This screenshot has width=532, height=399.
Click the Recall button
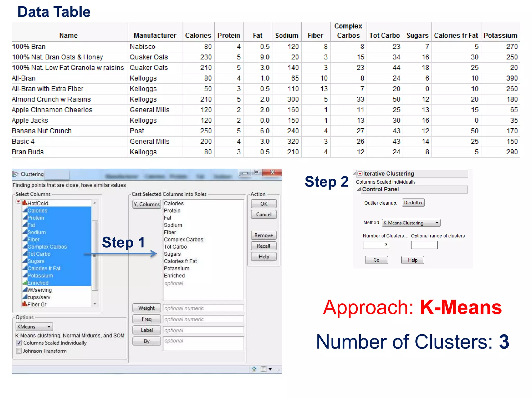tap(264, 246)
